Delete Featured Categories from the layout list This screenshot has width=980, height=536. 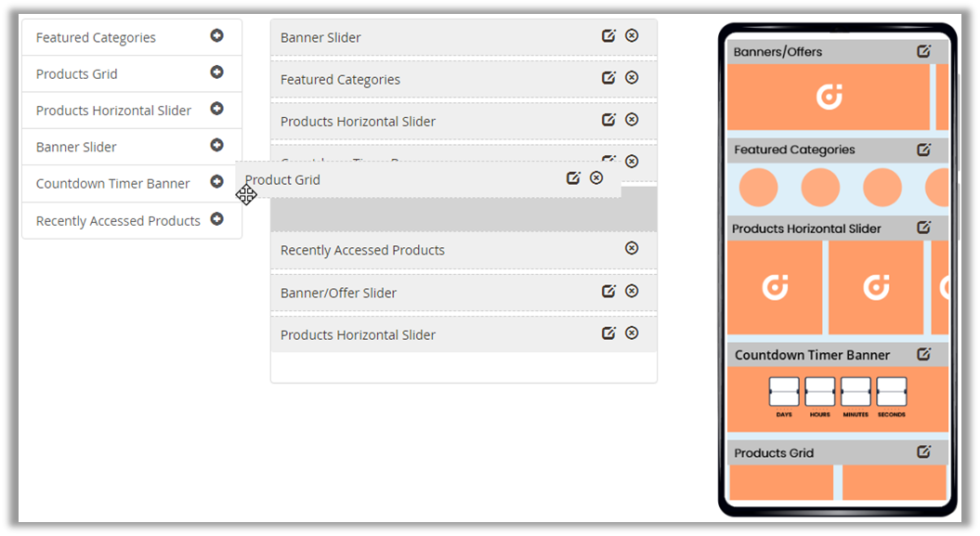point(632,78)
